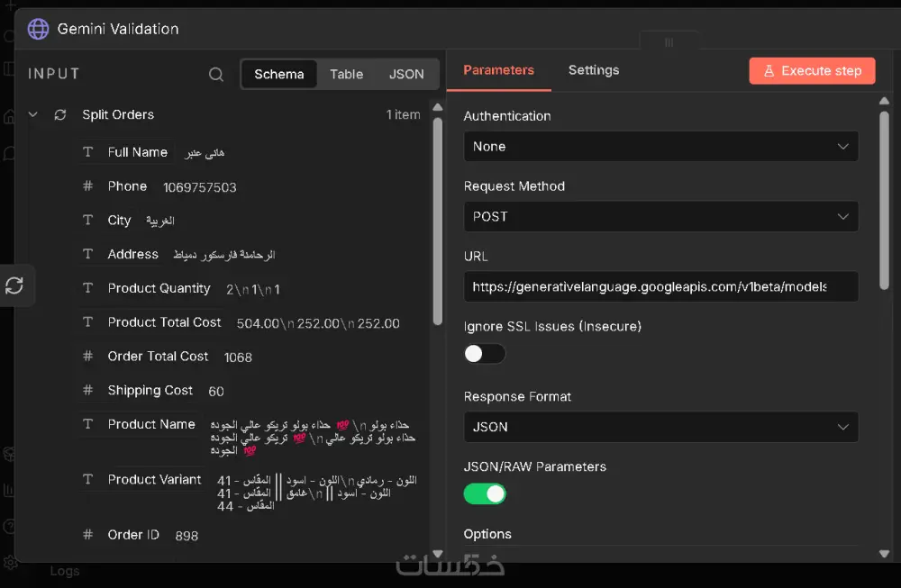Image resolution: width=901 pixels, height=588 pixels.
Task: Click the hash icon beside Order ID
Action: pyautogui.click(x=88, y=535)
